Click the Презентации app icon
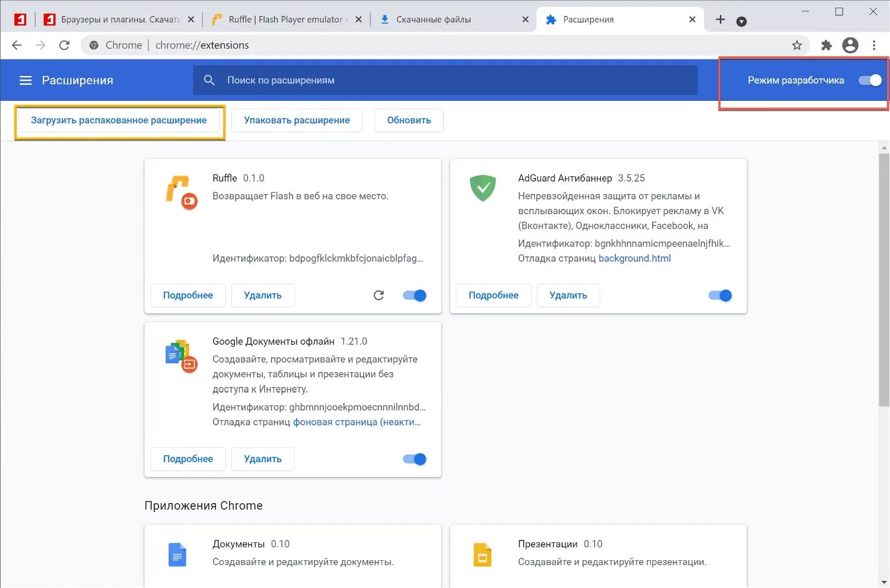This screenshot has width=890, height=588. 482,554
